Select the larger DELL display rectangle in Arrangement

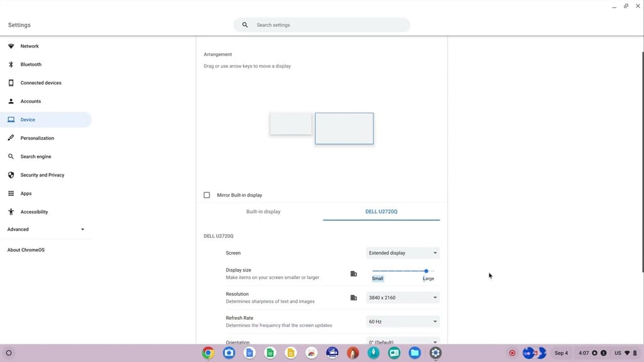344,128
